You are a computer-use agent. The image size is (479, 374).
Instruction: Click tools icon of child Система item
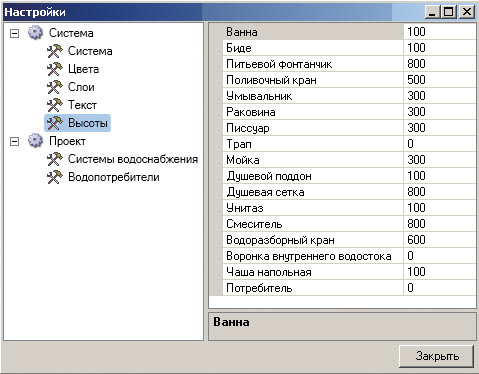click(54, 51)
